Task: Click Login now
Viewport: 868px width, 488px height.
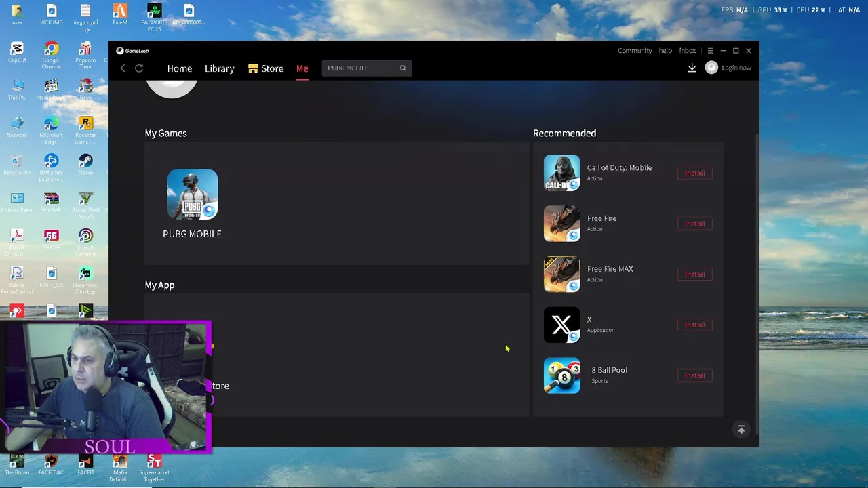Action: coord(736,68)
